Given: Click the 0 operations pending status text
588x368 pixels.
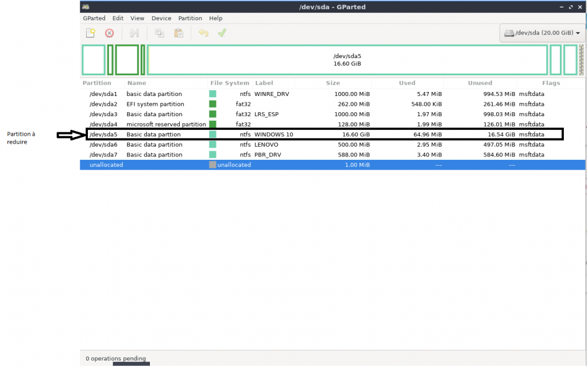Looking at the screenshot, I should [115, 358].
